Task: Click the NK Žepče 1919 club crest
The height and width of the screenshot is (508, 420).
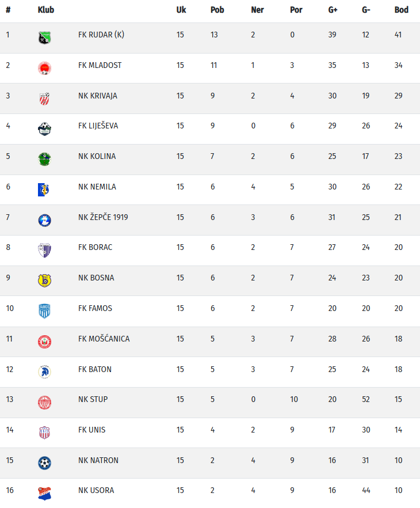Action: 44,220
